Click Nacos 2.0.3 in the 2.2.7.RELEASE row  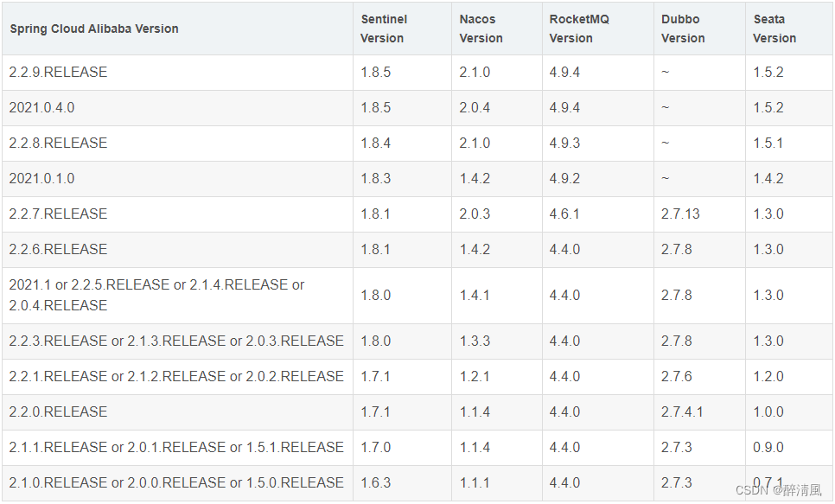475,214
